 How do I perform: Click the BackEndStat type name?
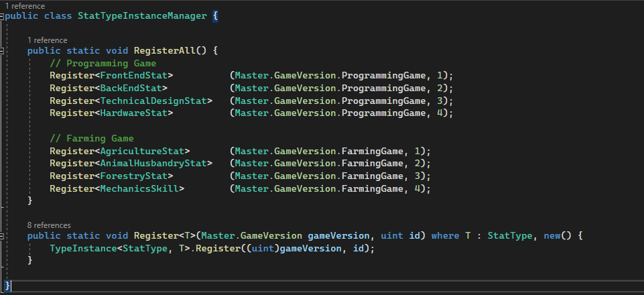pos(131,88)
